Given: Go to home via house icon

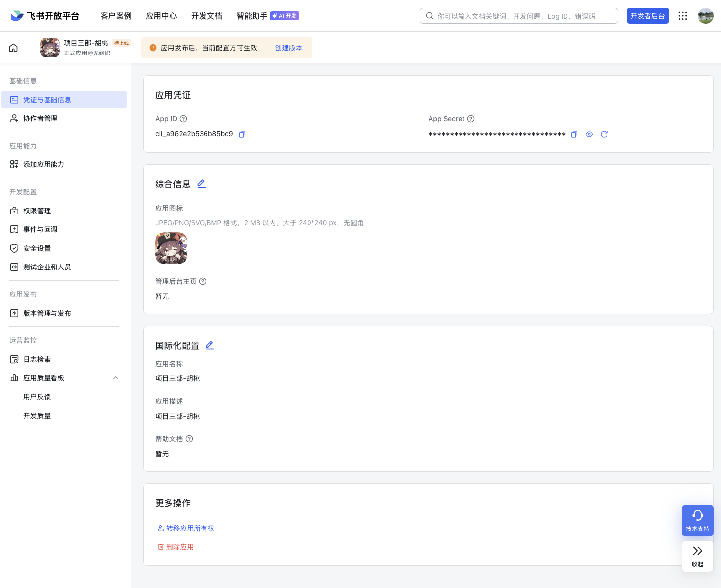Looking at the screenshot, I should pos(13,48).
